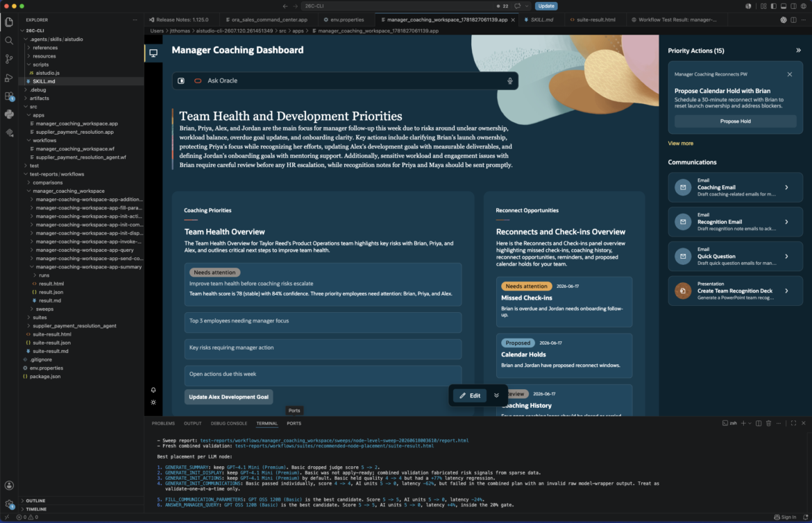Viewport: 812px width, 523px height.
Task: Click Update Alex Development Goal button
Action: click(228, 397)
